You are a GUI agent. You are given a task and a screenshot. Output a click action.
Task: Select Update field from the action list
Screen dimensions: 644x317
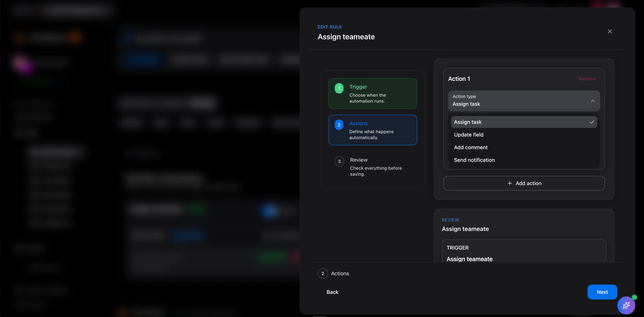[468, 135]
